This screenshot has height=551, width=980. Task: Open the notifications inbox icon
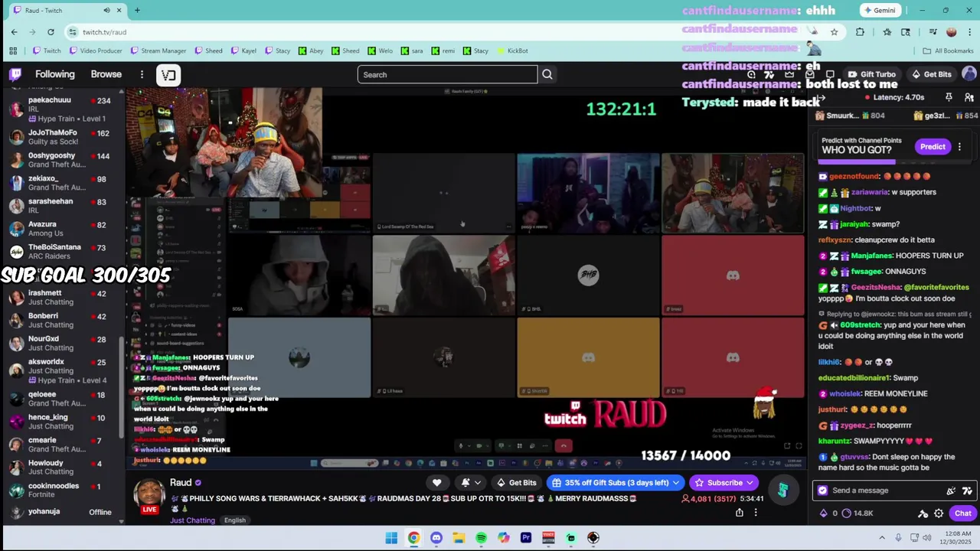coord(810,74)
